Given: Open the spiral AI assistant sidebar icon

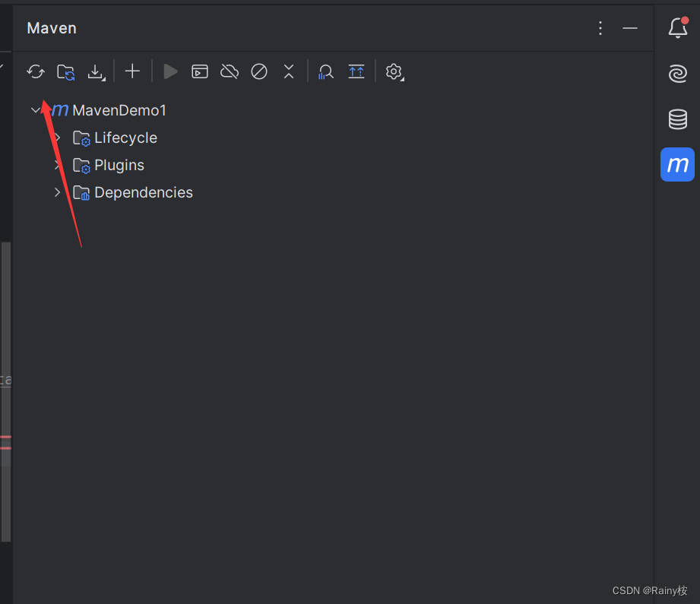Looking at the screenshot, I should pos(678,74).
